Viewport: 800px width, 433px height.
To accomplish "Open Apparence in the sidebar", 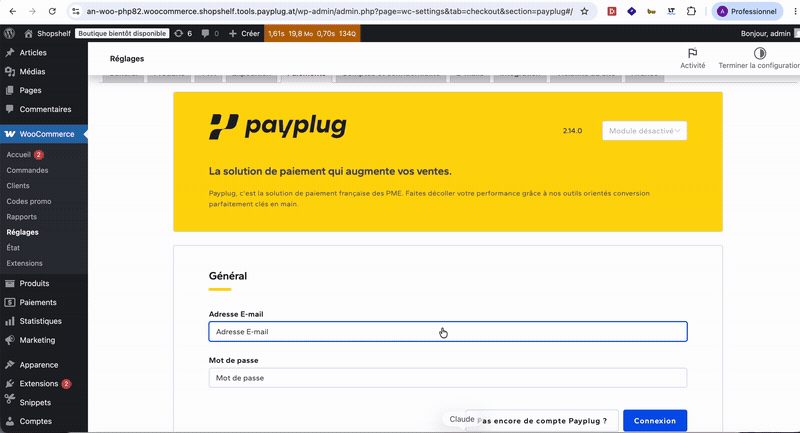I will 39,365.
